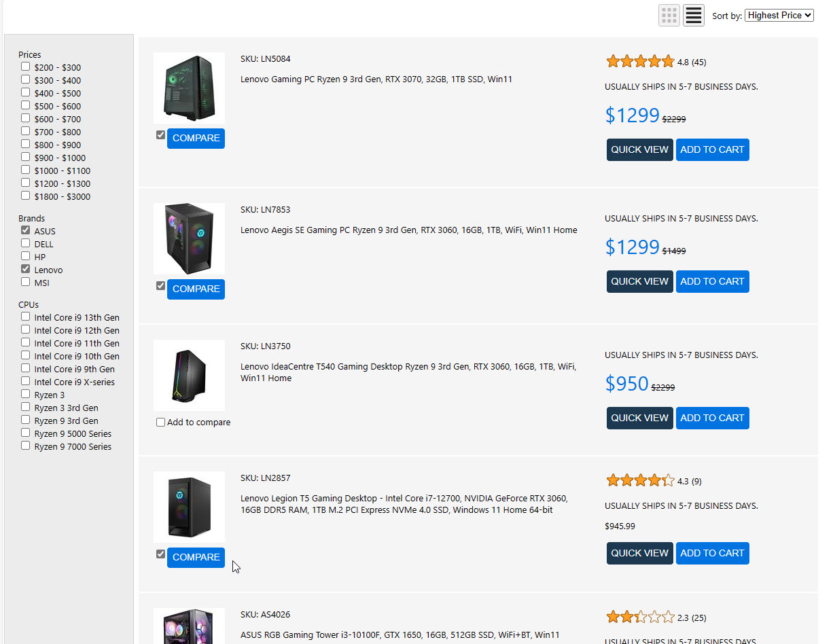
Task: Click the star rating of Lenovo LN5084
Action: click(x=639, y=62)
